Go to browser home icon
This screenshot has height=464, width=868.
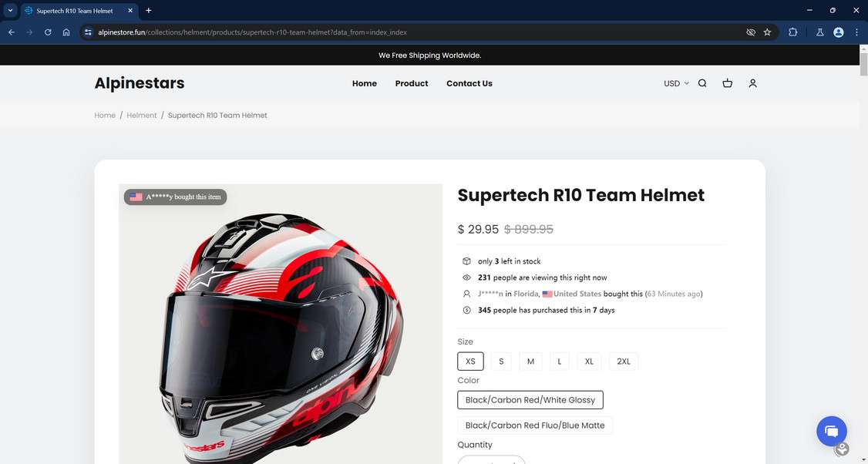(66, 32)
